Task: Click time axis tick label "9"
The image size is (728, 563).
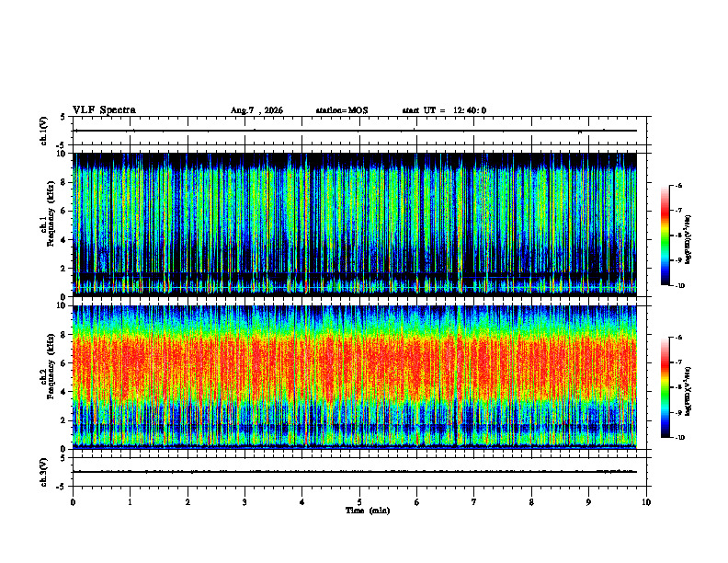Action: click(x=588, y=502)
